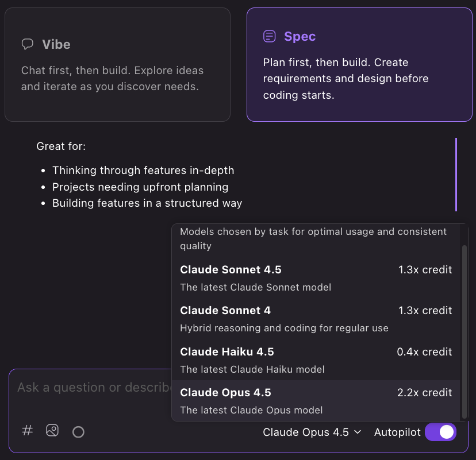Click 'Building features in a structured way' bullet
This screenshot has height=460, width=476.
(147, 203)
